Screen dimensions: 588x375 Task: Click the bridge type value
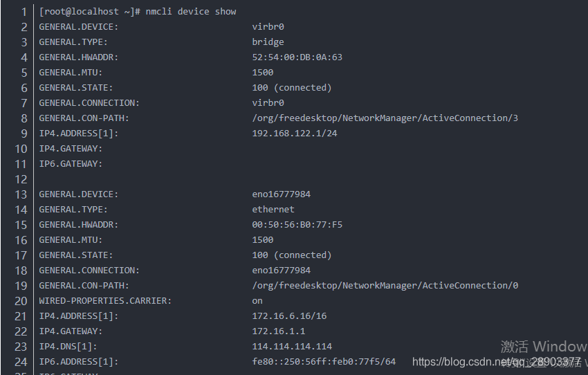click(x=268, y=42)
